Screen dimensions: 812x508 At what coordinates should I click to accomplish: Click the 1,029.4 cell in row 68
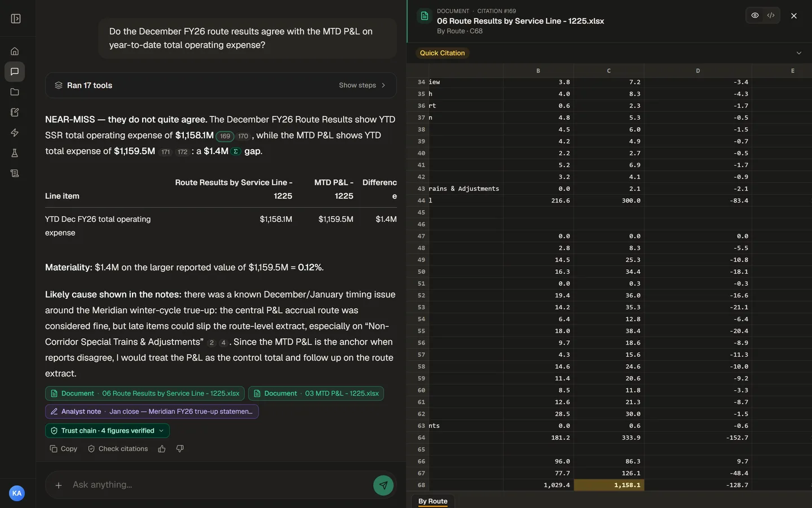click(538, 485)
